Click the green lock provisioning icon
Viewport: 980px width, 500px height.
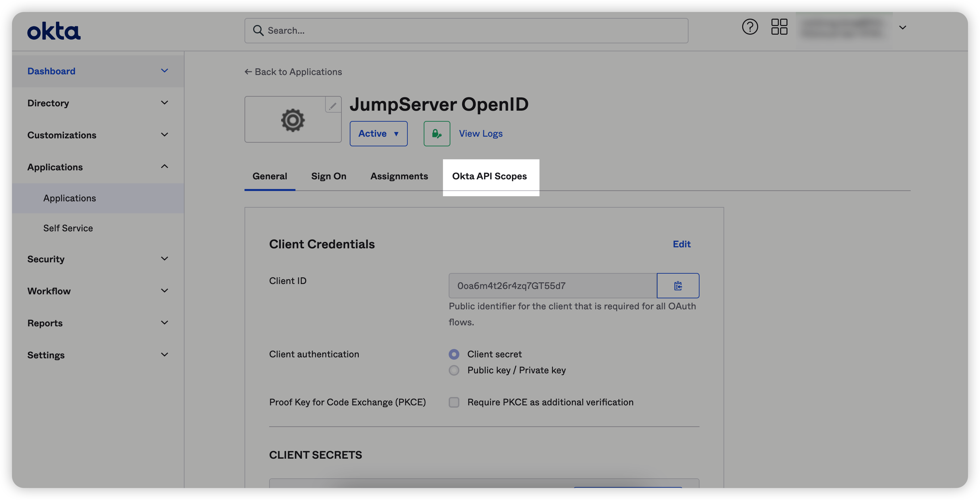coord(437,134)
